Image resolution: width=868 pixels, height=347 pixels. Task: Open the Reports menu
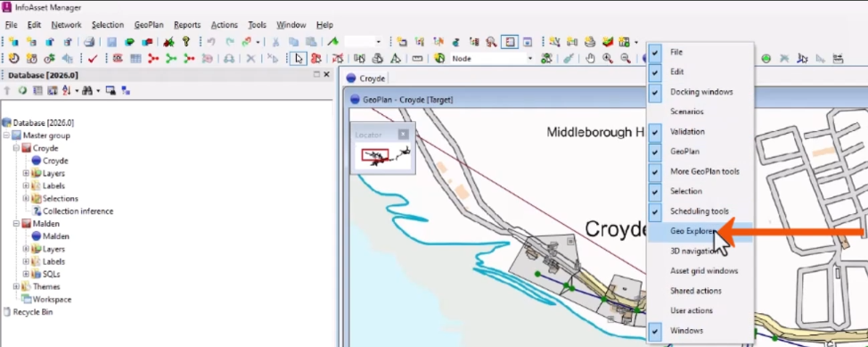pyautogui.click(x=187, y=25)
